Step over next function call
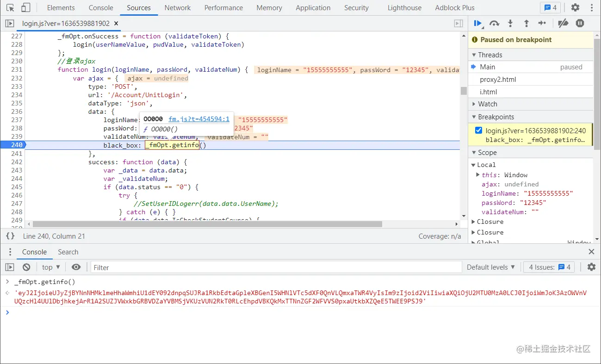The width and height of the screenshot is (601, 364). click(x=494, y=23)
